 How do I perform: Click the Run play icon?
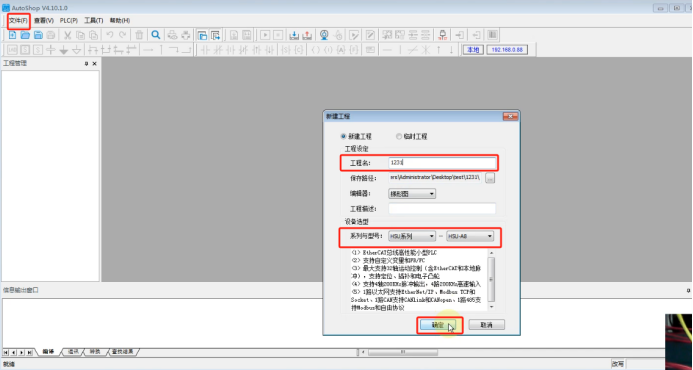[x=265, y=35]
